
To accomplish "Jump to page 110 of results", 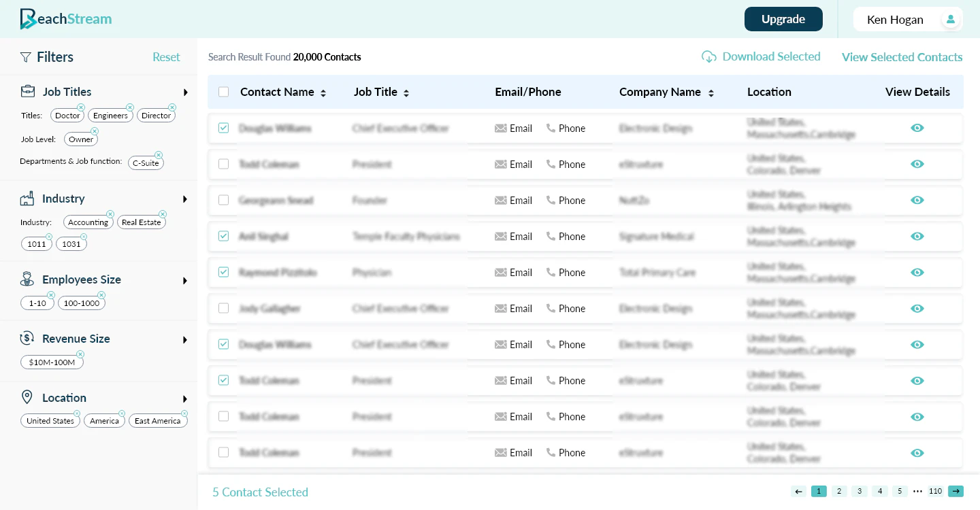I will point(935,491).
